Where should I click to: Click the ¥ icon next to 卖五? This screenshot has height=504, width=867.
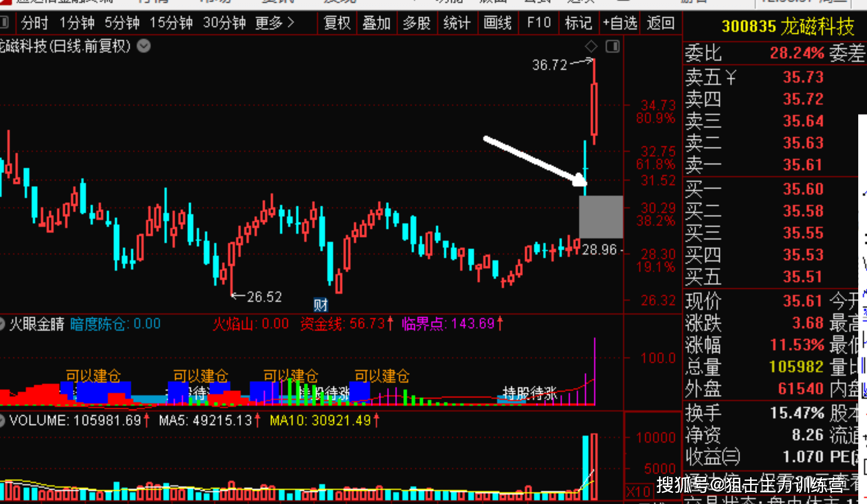click(730, 77)
